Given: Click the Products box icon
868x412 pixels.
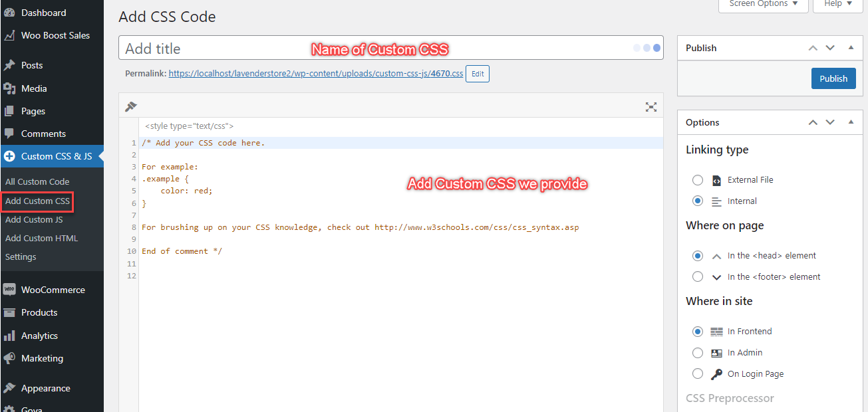Looking at the screenshot, I should coord(9,312).
